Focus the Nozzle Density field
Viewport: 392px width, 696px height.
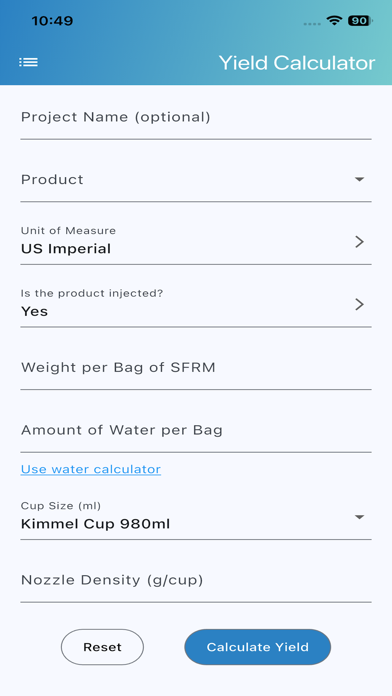click(x=196, y=582)
